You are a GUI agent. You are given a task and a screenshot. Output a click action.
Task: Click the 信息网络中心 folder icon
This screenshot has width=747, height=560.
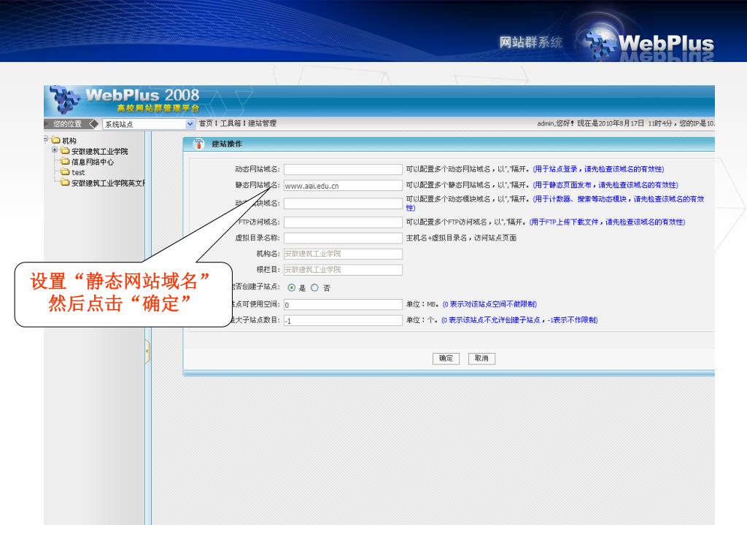coord(65,161)
